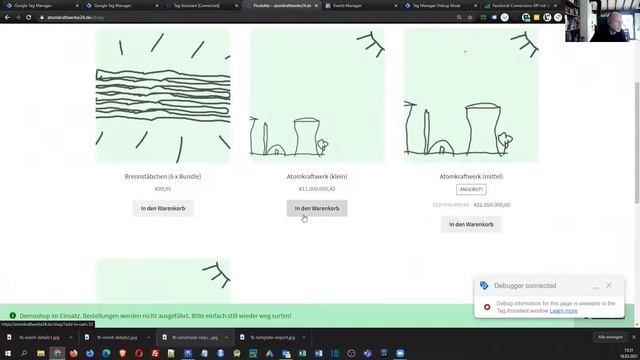Open Brave browser from the taskbar
The height and width of the screenshot is (360, 640).
(x=122, y=353)
